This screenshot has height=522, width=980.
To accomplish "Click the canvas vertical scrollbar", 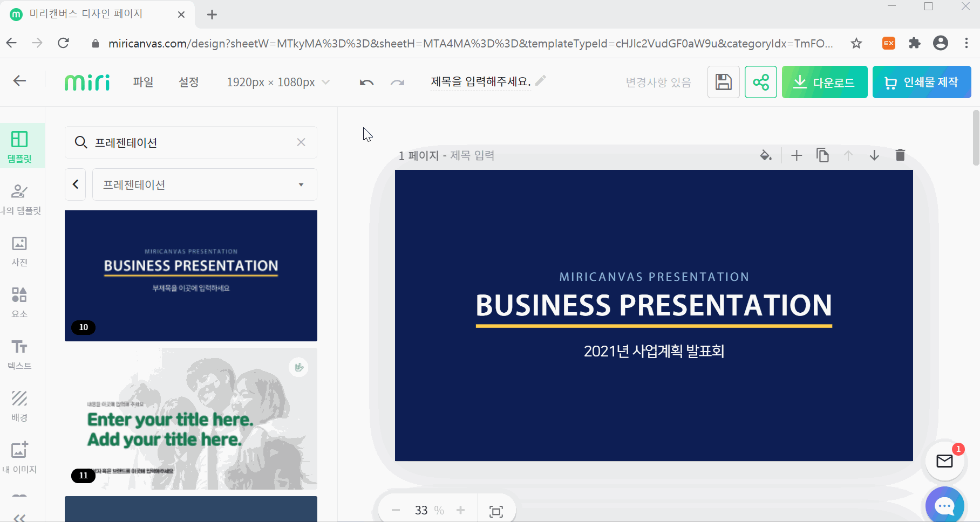I will pyautogui.click(x=976, y=138).
